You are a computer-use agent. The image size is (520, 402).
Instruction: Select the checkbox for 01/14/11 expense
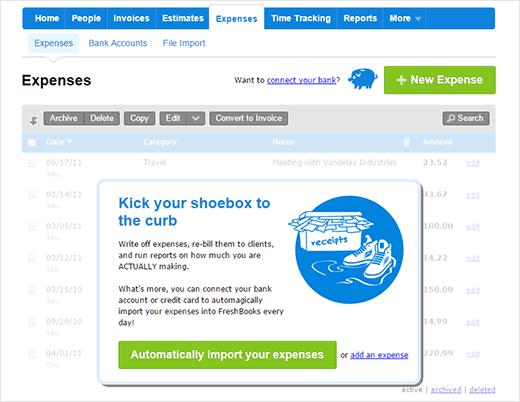(x=32, y=195)
